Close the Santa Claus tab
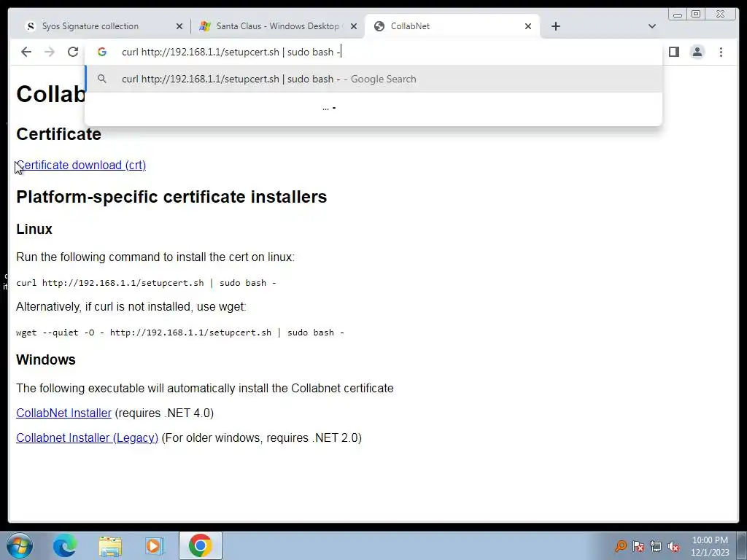 (x=354, y=26)
